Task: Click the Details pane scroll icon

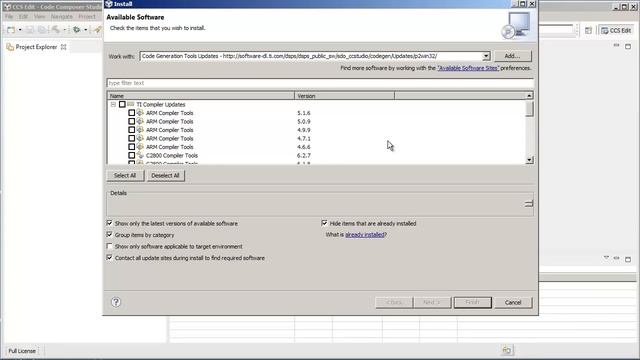Action: (x=529, y=203)
